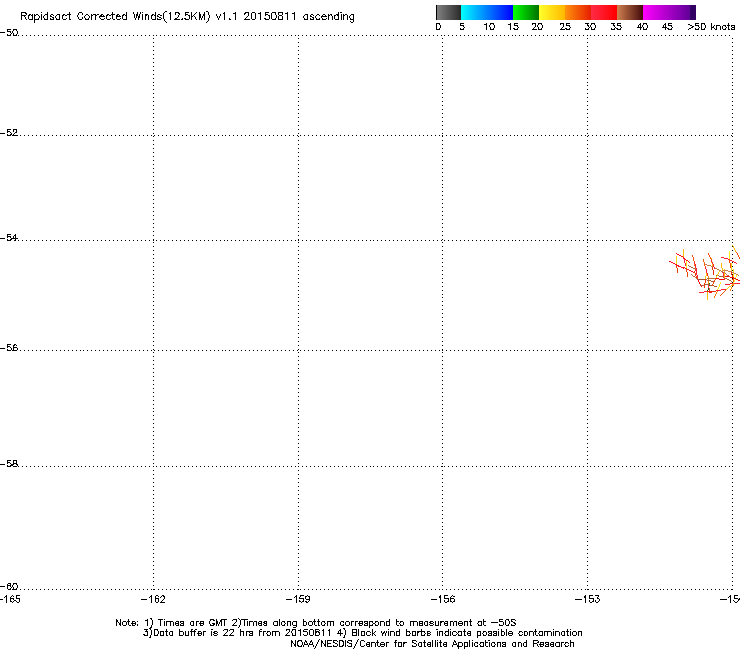Viewport: 740px width, 650px height.
Task: Select the cyan-blue 5-15 knot color bar gradient
Action: (487, 12)
